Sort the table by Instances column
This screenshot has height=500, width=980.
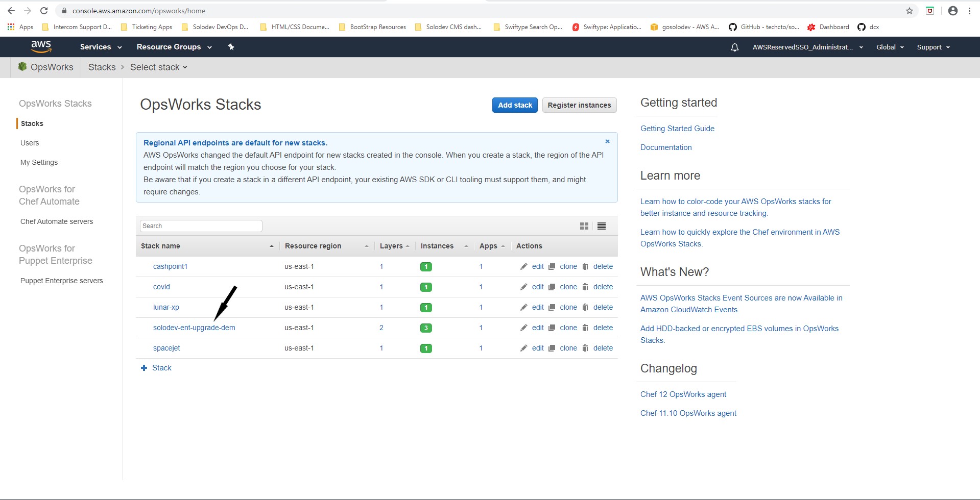[x=444, y=246]
